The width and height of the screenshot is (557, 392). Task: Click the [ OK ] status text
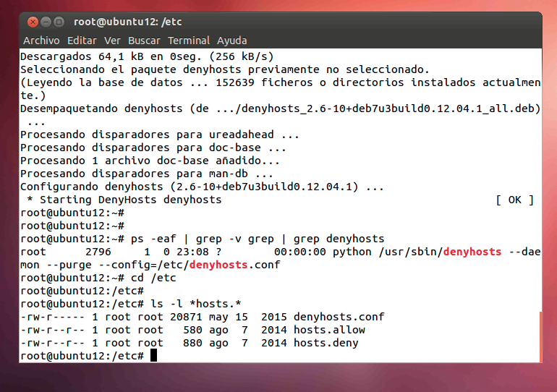(514, 200)
